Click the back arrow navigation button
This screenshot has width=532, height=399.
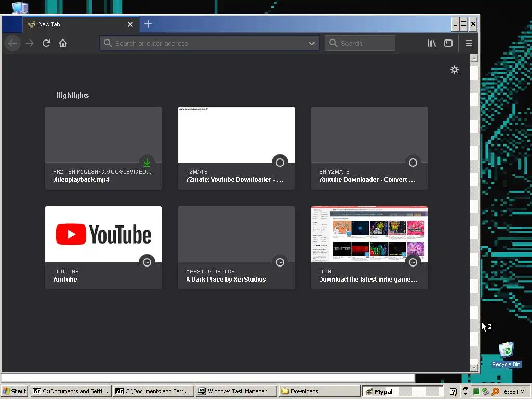point(12,43)
